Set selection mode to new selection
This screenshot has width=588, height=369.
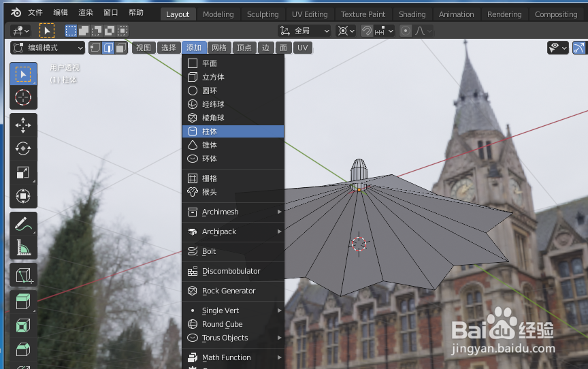pyautogui.click(x=71, y=31)
